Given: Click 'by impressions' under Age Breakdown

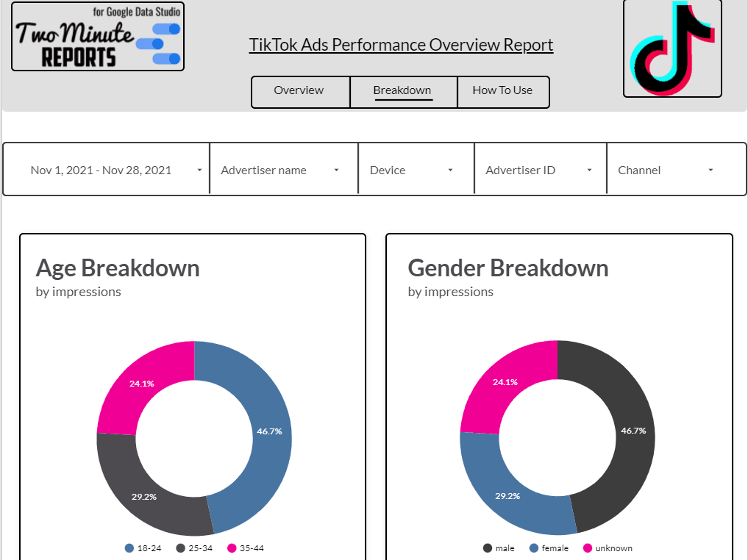Looking at the screenshot, I should (78, 292).
